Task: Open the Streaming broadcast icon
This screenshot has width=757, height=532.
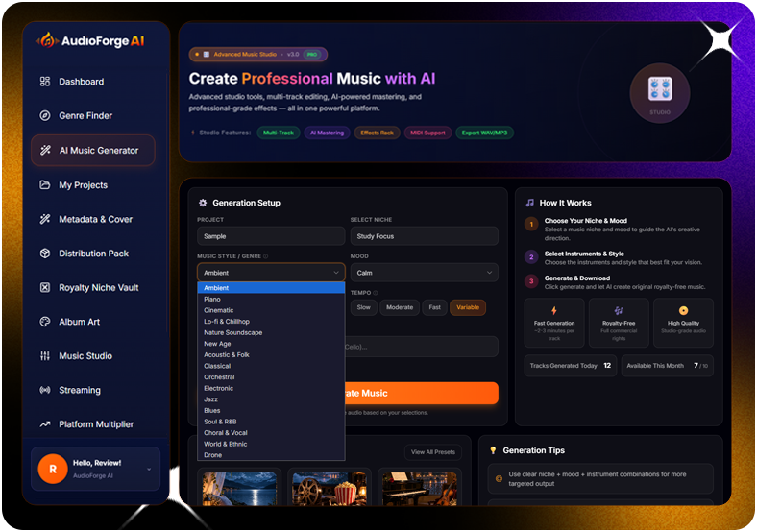Action: (45, 390)
